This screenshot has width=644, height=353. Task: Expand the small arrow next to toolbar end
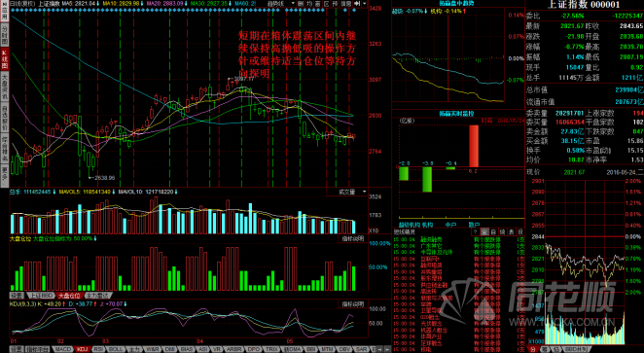pyautogui.click(x=365, y=3)
